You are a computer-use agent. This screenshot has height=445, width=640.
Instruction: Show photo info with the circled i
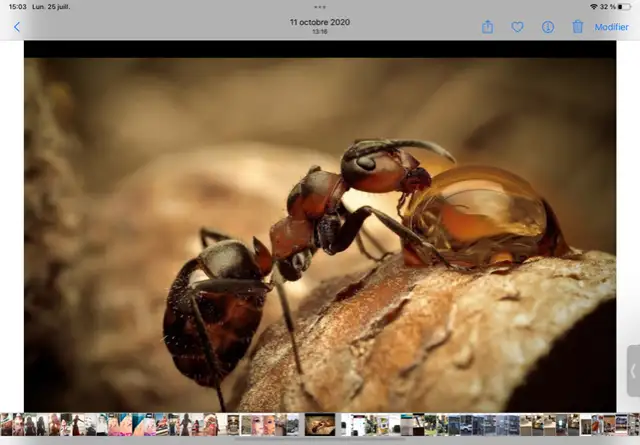pos(548,27)
